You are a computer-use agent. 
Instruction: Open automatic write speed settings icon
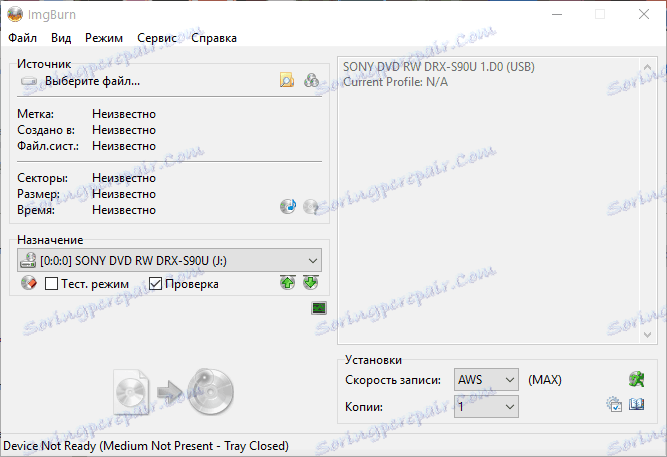636,379
